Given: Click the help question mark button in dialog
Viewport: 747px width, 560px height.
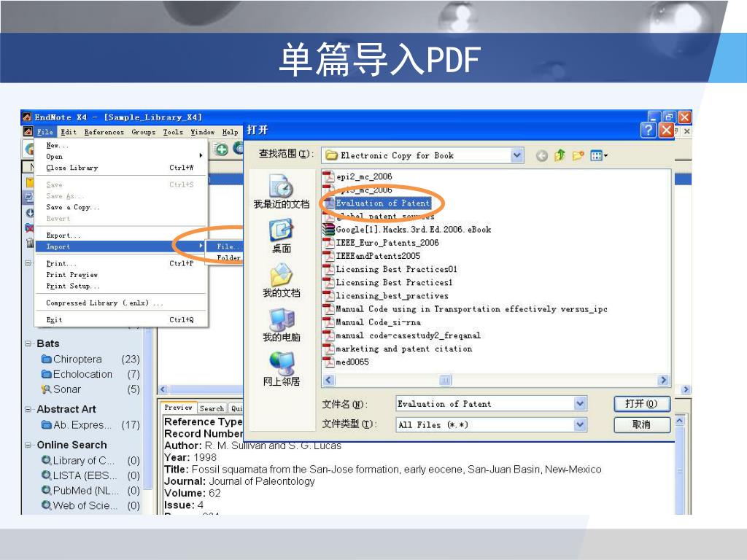Looking at the screenshot, I should pos(648,130).
